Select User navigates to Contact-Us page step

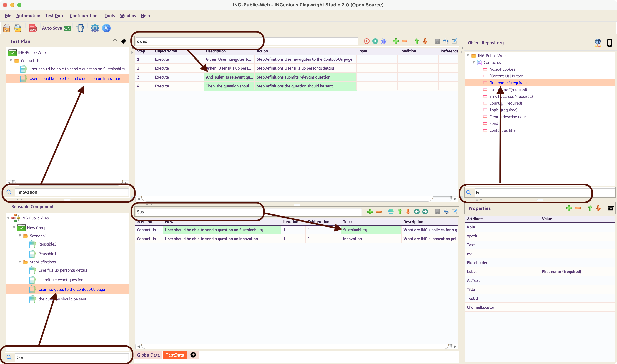[x=72, y=289]
